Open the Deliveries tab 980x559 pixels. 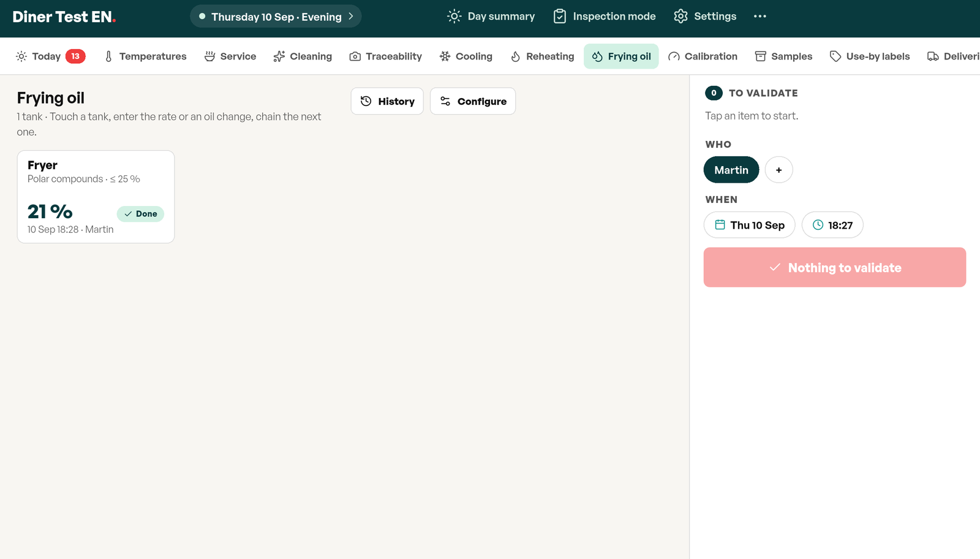953,56
